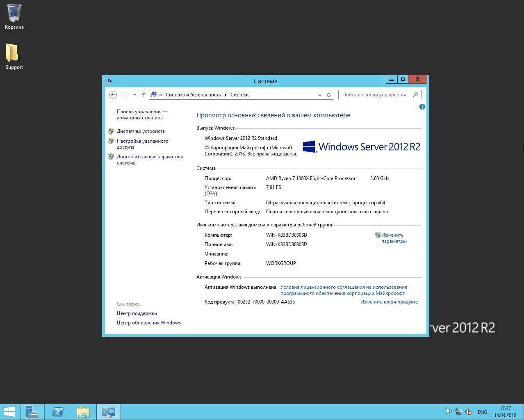
Task: Open the license terms link Условия лицензионного соглашения
Action: 344,290
